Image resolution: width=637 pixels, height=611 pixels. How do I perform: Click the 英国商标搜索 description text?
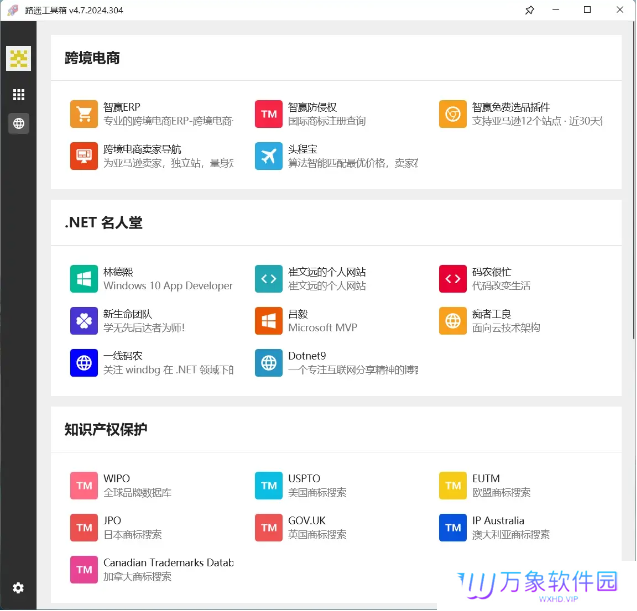(x=317, y=535)
